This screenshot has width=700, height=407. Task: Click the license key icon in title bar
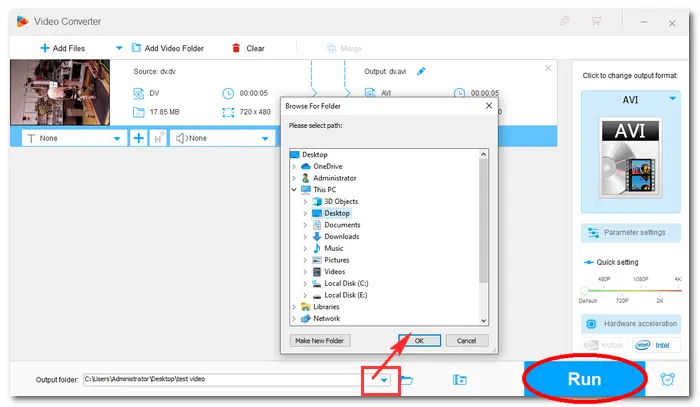coord(565,21)
